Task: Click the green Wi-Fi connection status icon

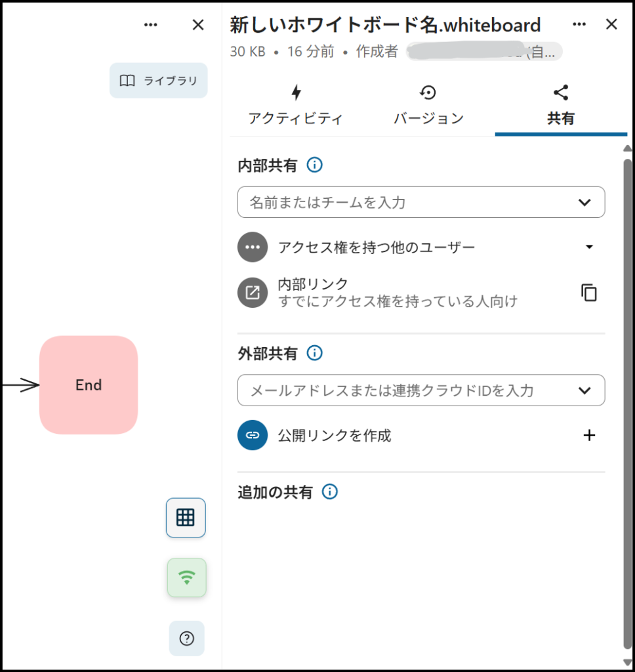Action: point(187,577)
